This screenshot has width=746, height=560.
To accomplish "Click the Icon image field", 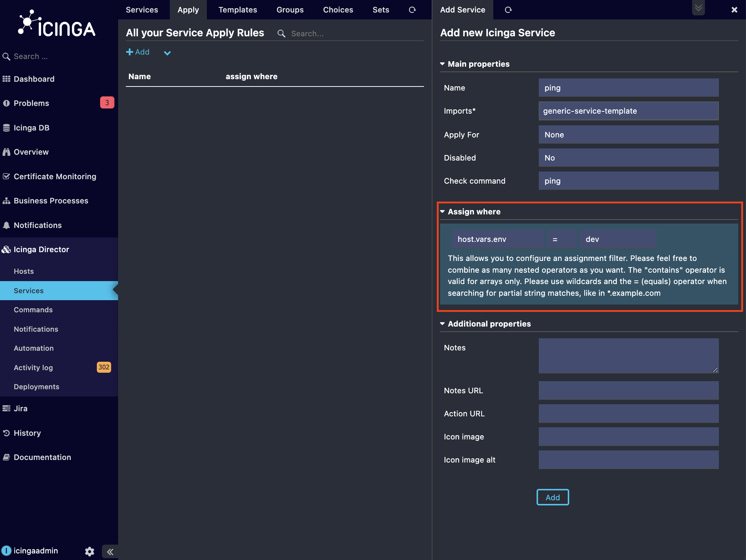I will (629, 436).
